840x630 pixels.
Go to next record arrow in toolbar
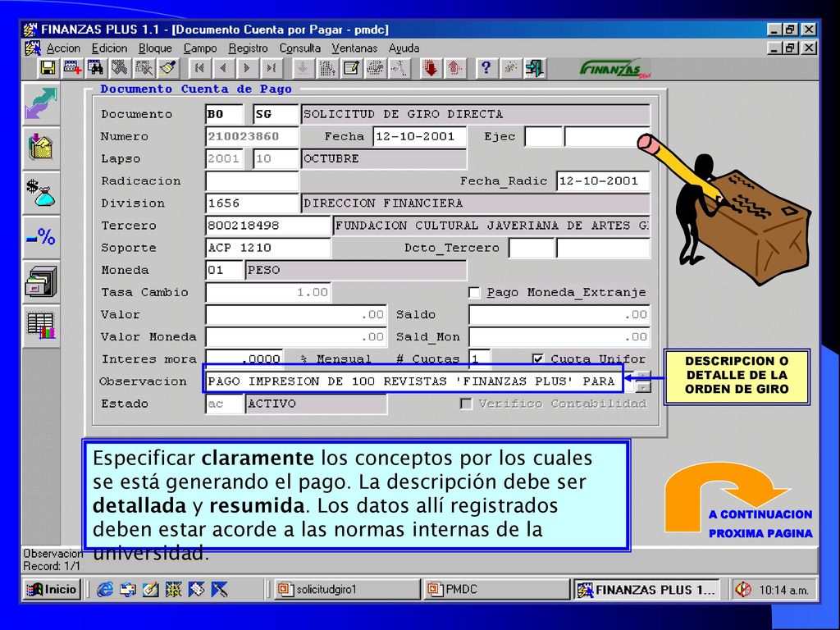pyautogui.click(x=246, y=69)
